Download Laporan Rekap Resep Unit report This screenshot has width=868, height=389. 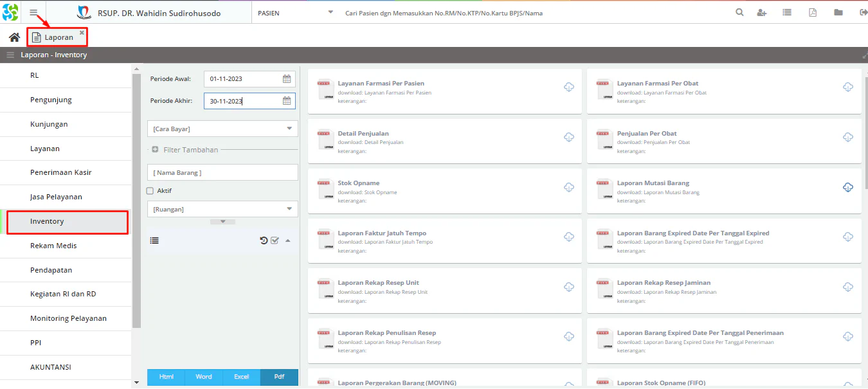tap(569, 287)
